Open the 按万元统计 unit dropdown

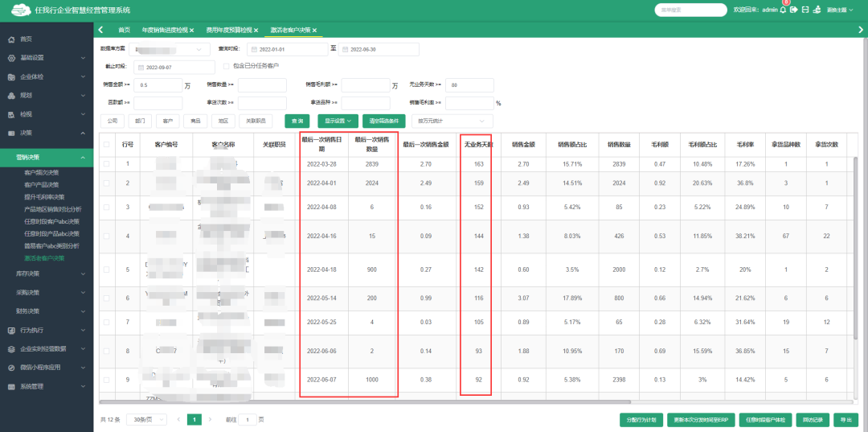[450, 121]
